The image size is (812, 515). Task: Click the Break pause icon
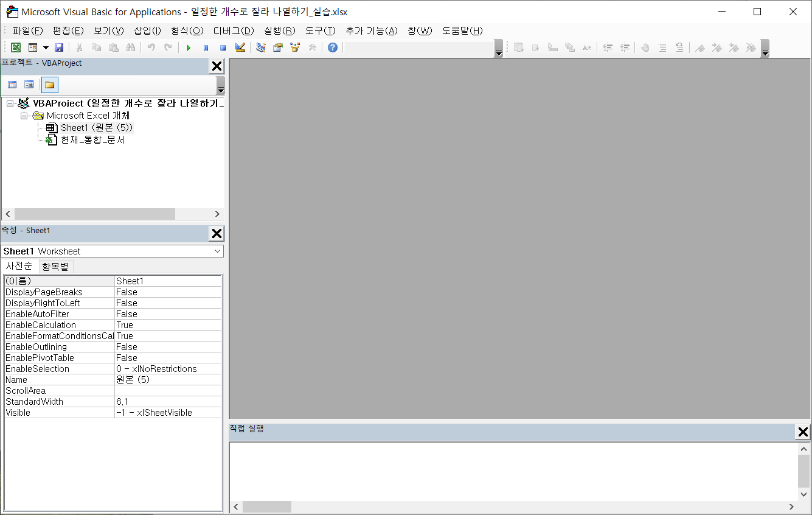[206, 47]
